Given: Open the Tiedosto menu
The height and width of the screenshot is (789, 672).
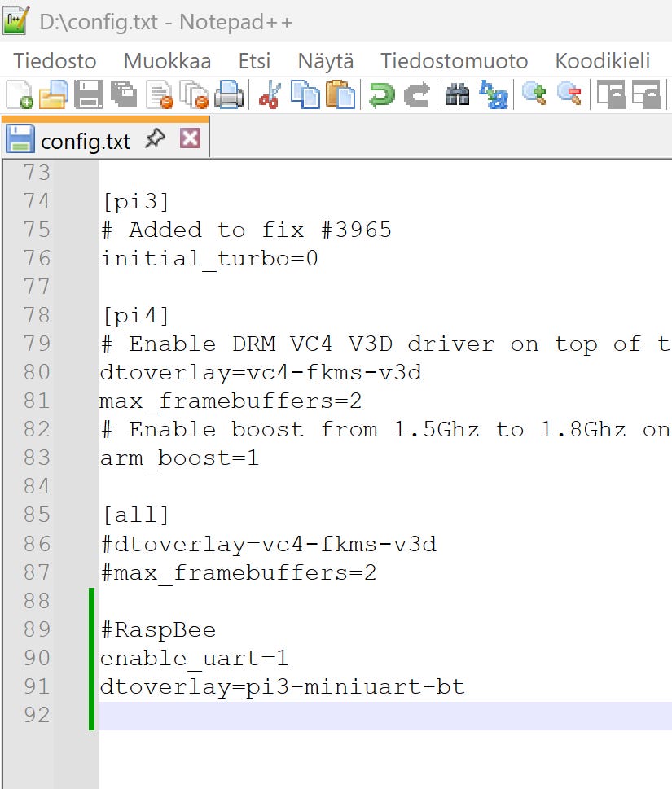Looking at the screenshot, I should [x=55, y=61].
